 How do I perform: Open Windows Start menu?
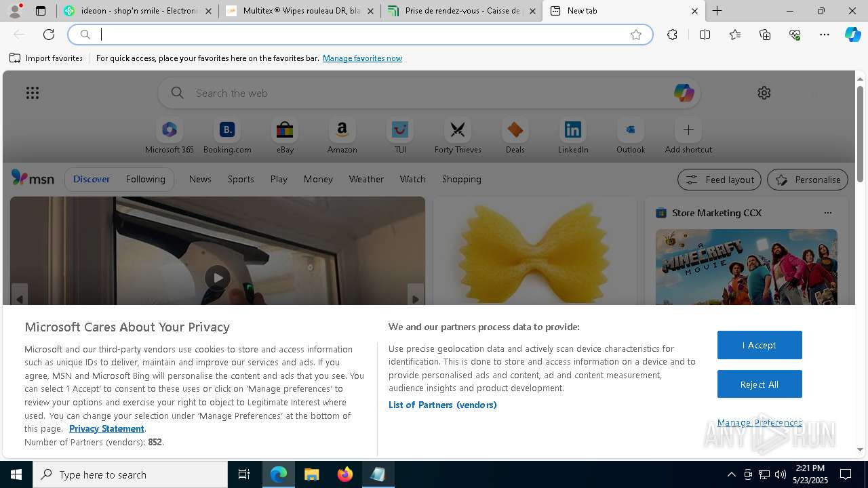[x=16, y=474]
